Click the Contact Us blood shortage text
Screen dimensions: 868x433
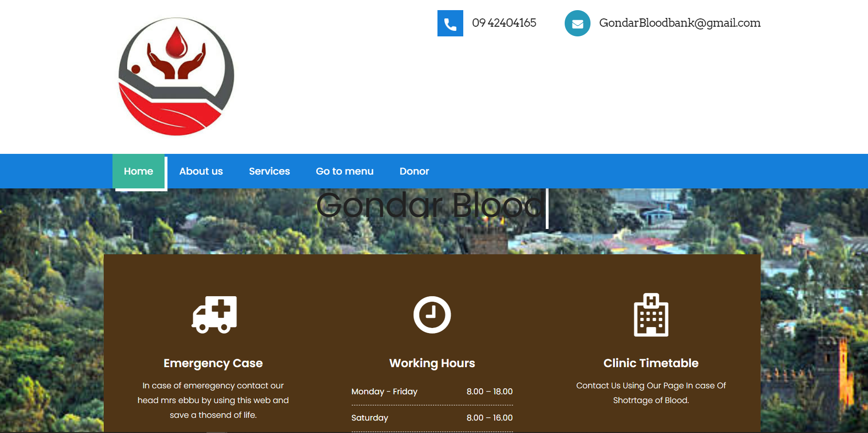(651, 393)
